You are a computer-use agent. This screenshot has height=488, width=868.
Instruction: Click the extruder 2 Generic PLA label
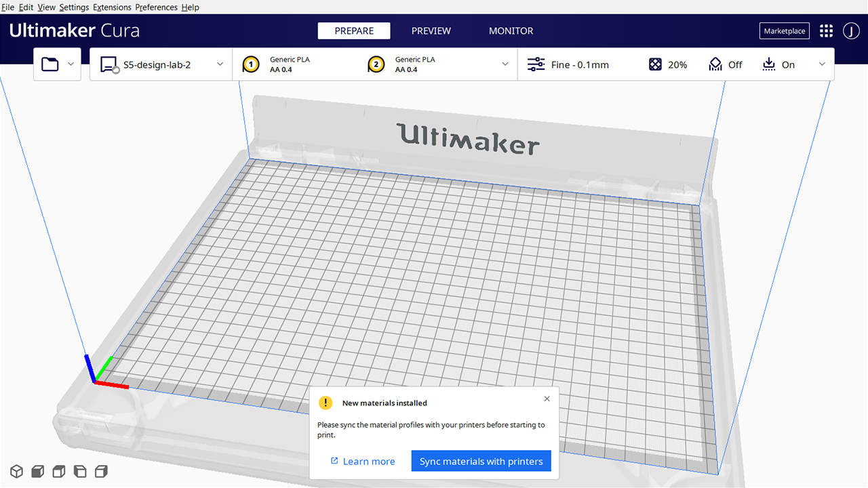(x=415, y=60)
